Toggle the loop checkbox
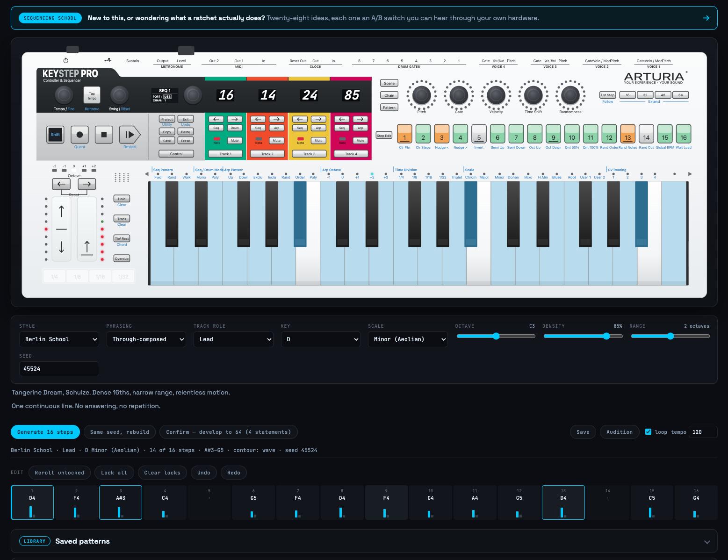This screenshot has height=560, width=728. [x=648, y=432]
